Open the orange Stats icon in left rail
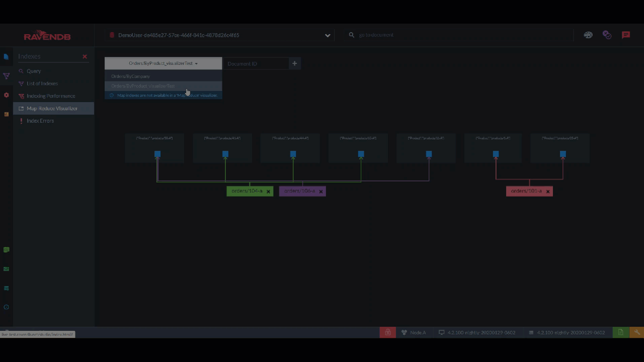 6,114
